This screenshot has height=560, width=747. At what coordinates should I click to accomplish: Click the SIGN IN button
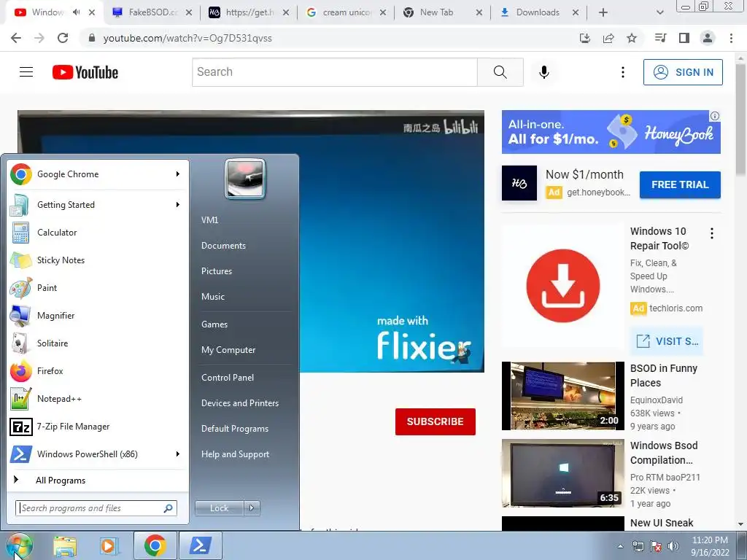(683, 72)
